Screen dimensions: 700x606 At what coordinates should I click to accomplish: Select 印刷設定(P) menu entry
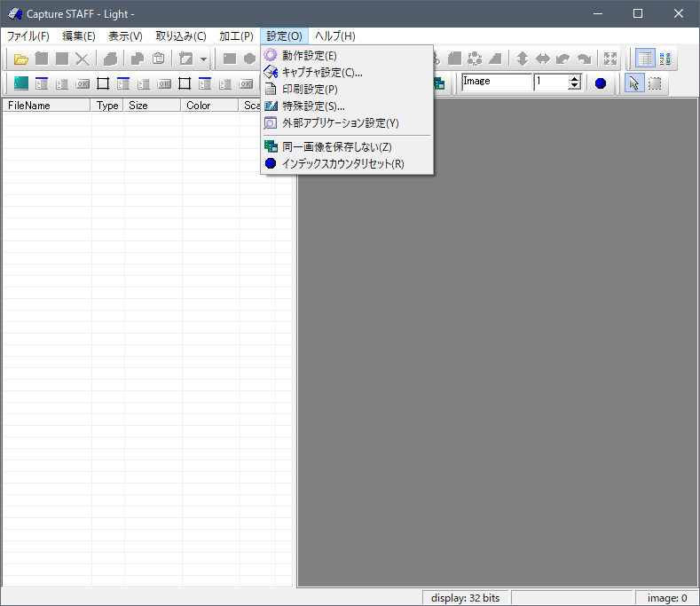tap(347, 90)
